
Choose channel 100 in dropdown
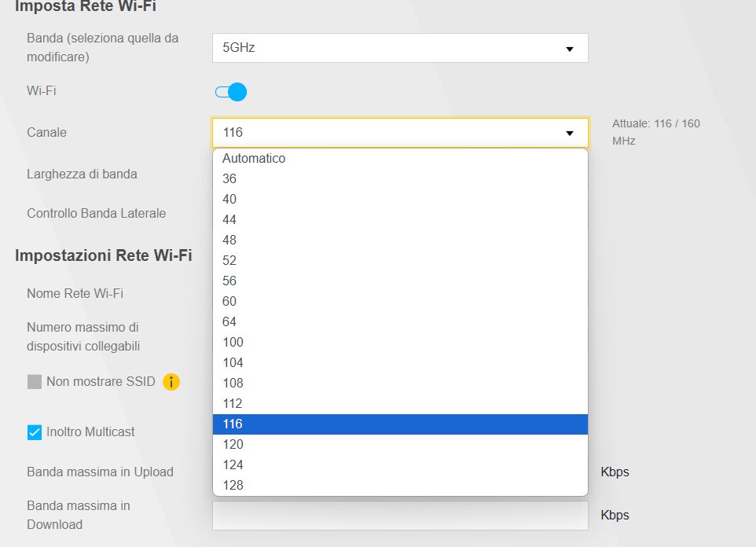tap(399, 342)
